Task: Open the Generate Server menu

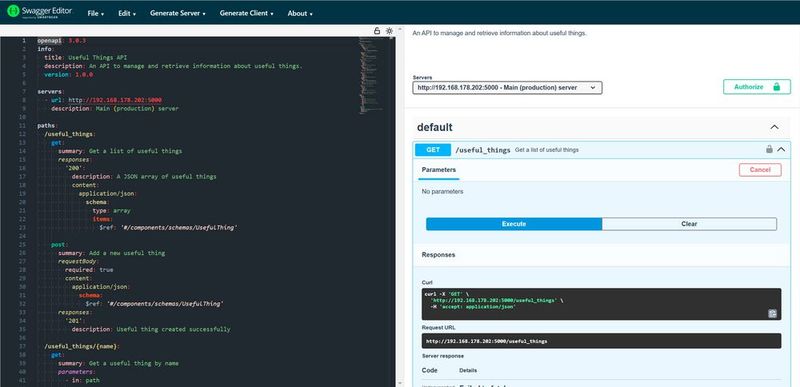Action: pos(178,13)
